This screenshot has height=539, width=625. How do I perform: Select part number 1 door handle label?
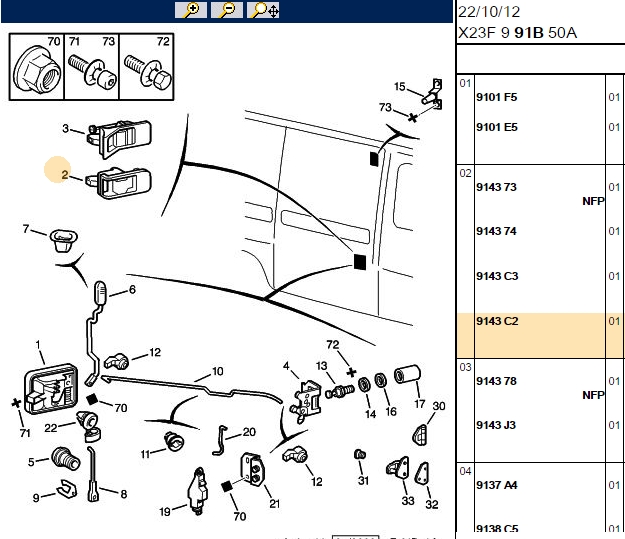38,344
